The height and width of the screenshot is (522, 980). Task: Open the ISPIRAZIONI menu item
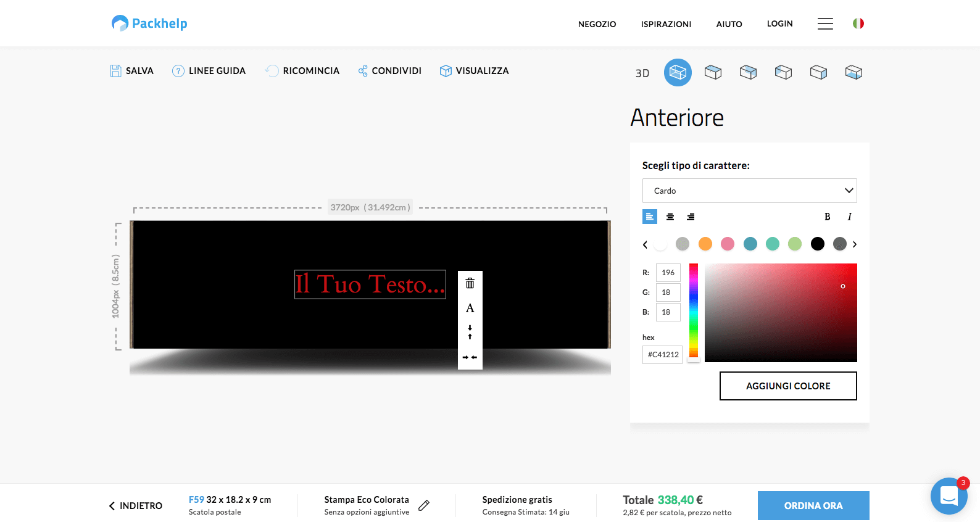coord(666,24)
